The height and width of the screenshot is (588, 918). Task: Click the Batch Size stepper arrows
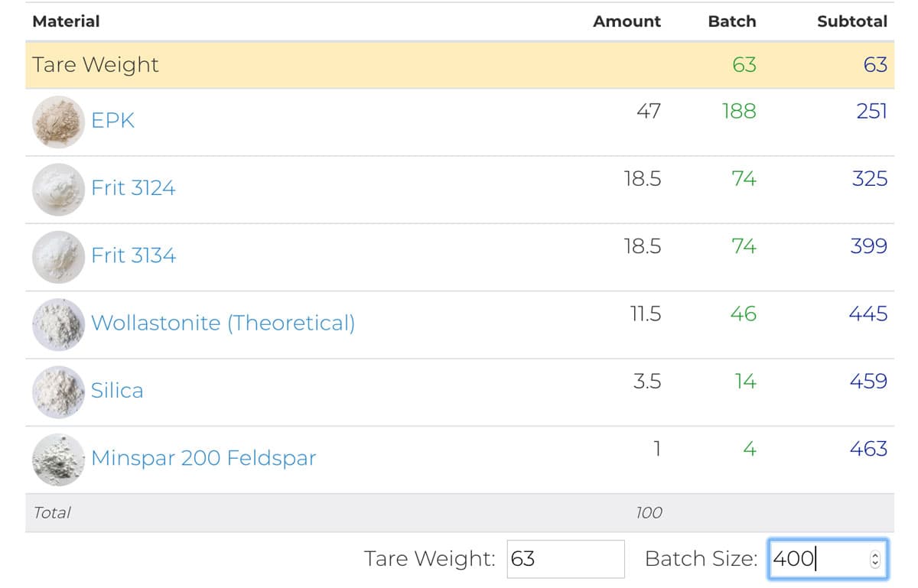coord(875,560)
